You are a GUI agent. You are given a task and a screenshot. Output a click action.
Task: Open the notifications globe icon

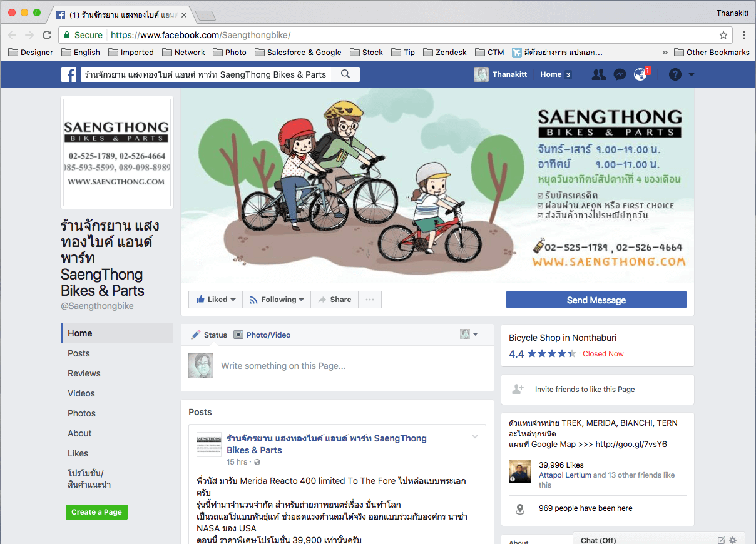(640, 74)
